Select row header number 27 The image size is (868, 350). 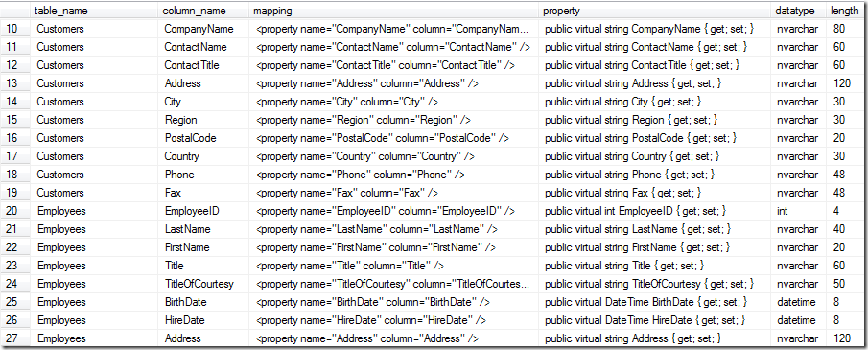click(14, 338)
